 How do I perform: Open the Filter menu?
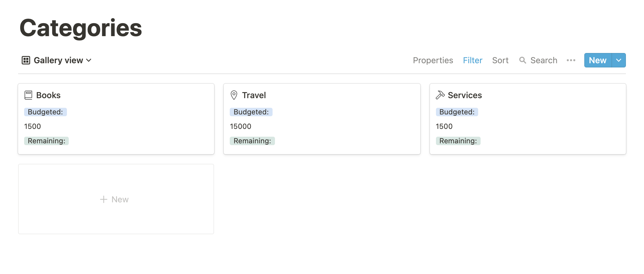[x=472, y=60]
